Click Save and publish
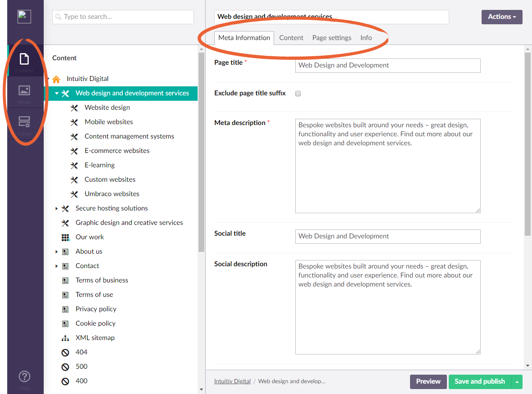 [480, 381]
